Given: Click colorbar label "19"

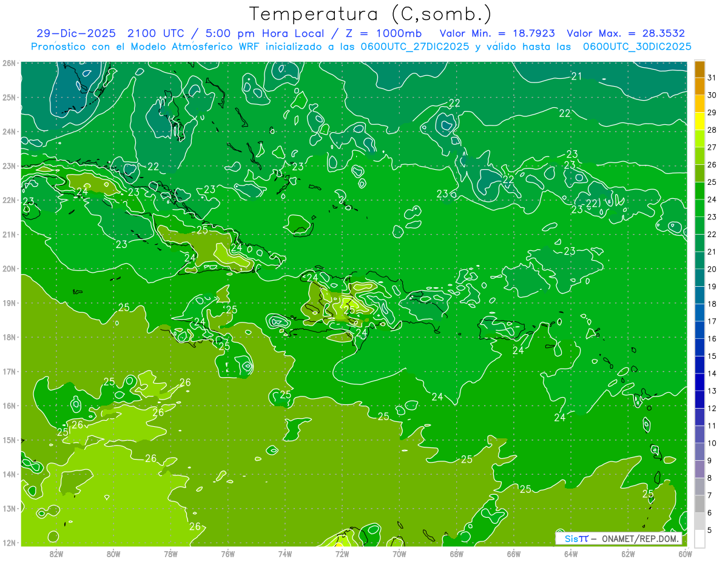Looking at the screenshot, I should [712, 287].
